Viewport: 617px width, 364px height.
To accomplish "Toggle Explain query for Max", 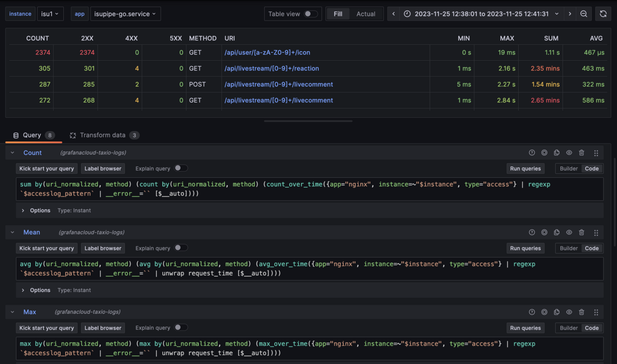I will tap(180, 327).
